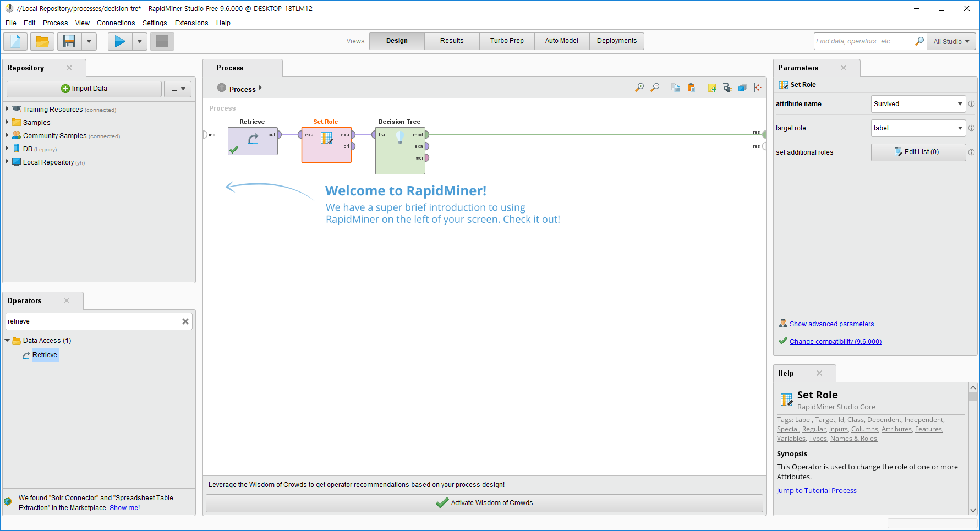Open the repository actions menu dropdown
980x531 pixels.
pos(178,89)
